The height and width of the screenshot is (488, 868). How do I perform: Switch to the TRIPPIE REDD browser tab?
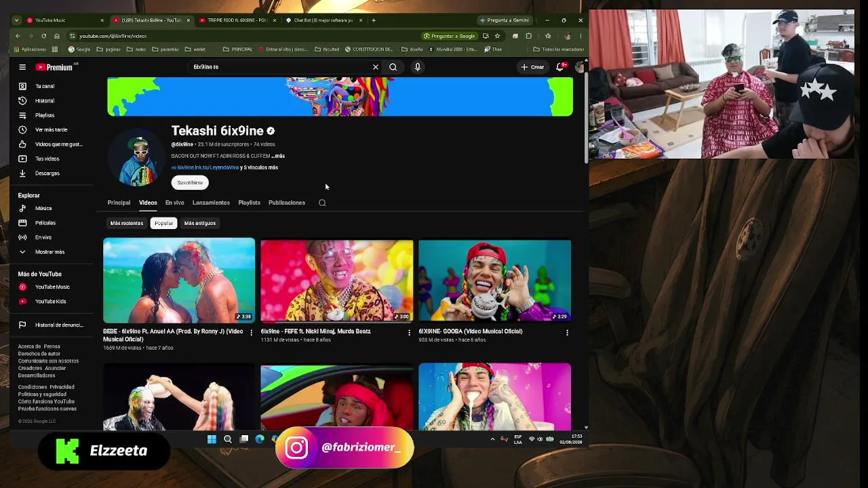click(x=237, y=20)
